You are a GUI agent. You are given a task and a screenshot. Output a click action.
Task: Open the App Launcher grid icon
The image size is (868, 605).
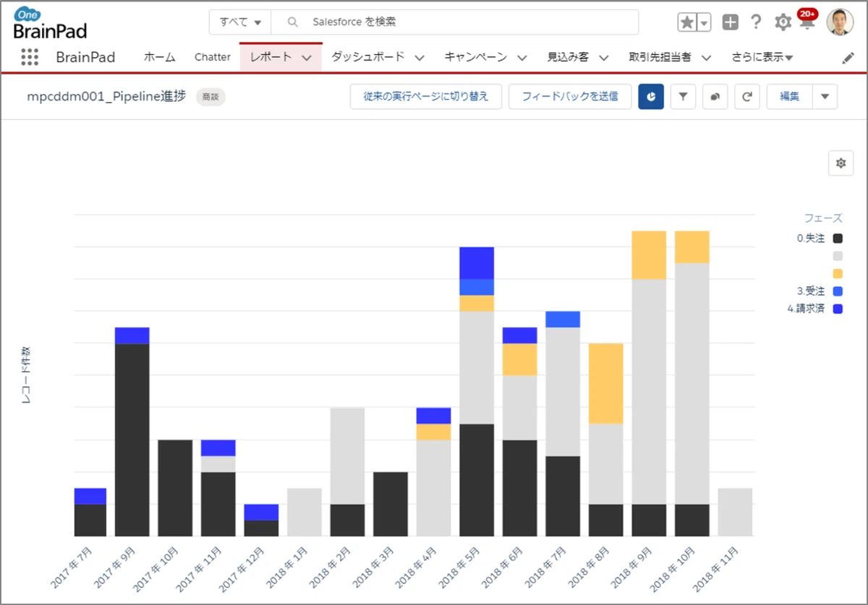pyautogui.click(x=30, y=57)
